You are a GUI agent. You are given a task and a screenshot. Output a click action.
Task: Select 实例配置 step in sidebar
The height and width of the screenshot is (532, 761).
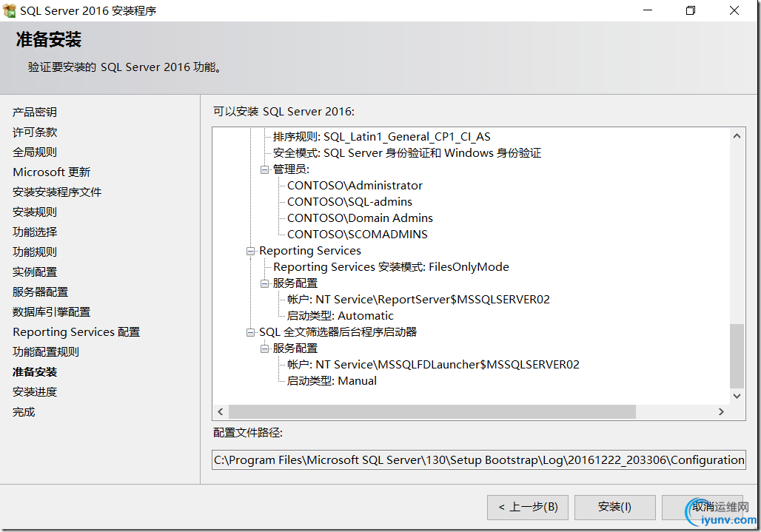point(35,272)
